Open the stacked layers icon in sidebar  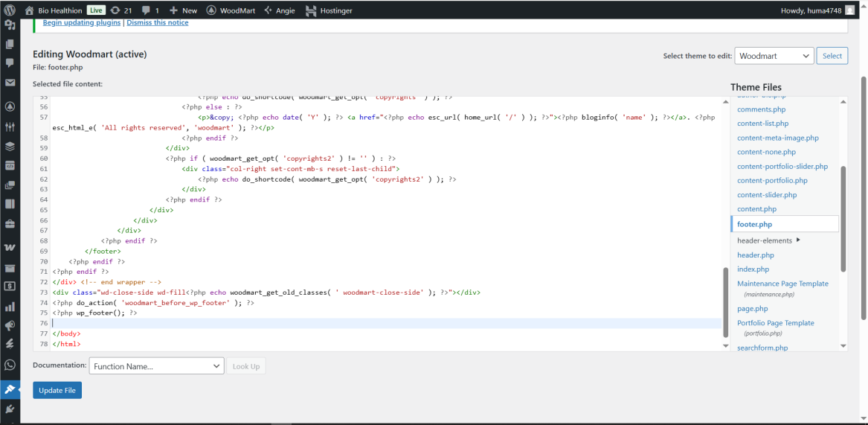tap(10, 147)
